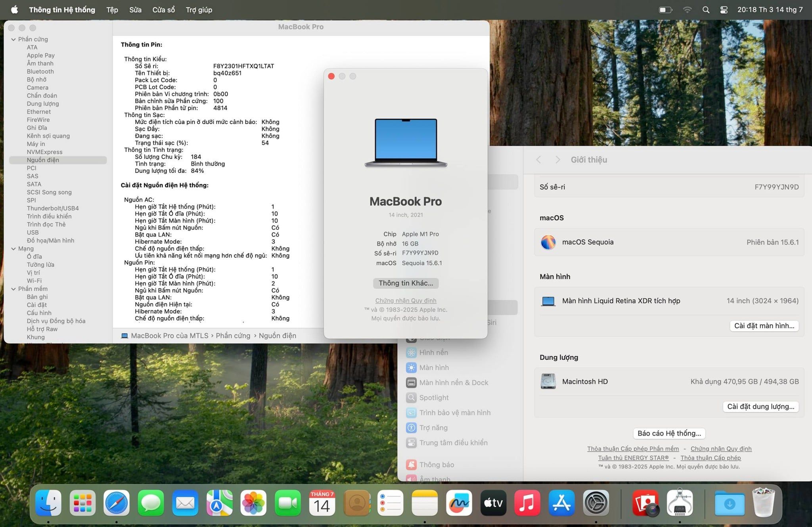Select Nguồn điện in the hardware list

(58, 160)
